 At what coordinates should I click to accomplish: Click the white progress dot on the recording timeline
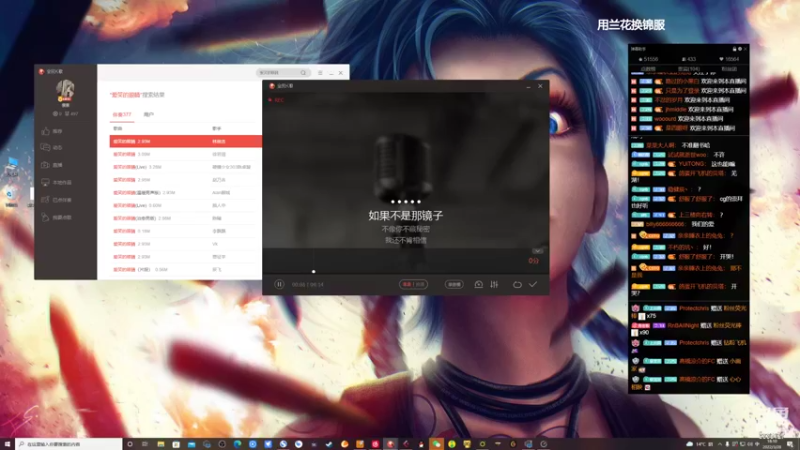click(313, 271)
